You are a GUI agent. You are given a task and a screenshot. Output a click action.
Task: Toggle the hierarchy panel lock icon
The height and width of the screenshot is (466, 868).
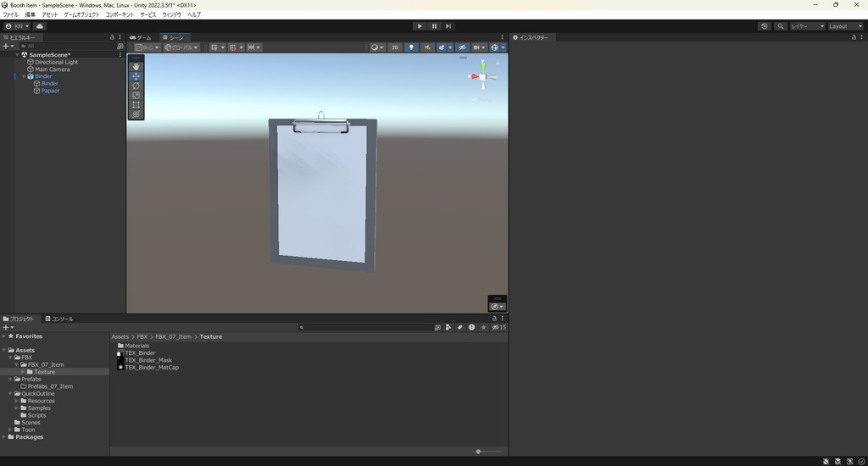tap(112, 37)
